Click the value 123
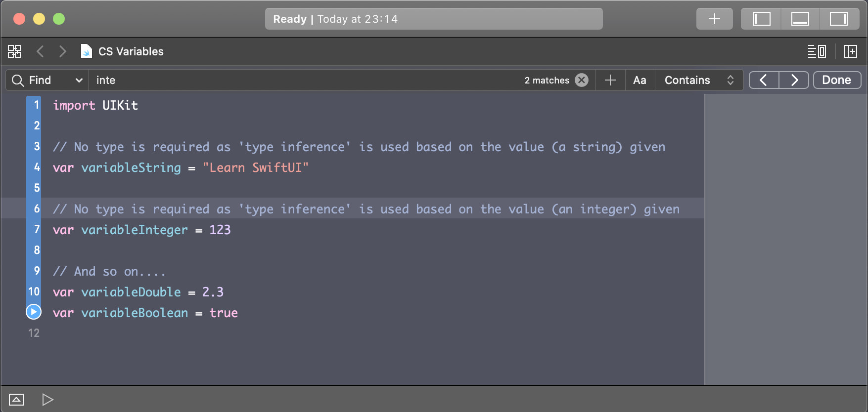Screen dimensions: 868x412 pyautogui.click(x=220, y=230)
